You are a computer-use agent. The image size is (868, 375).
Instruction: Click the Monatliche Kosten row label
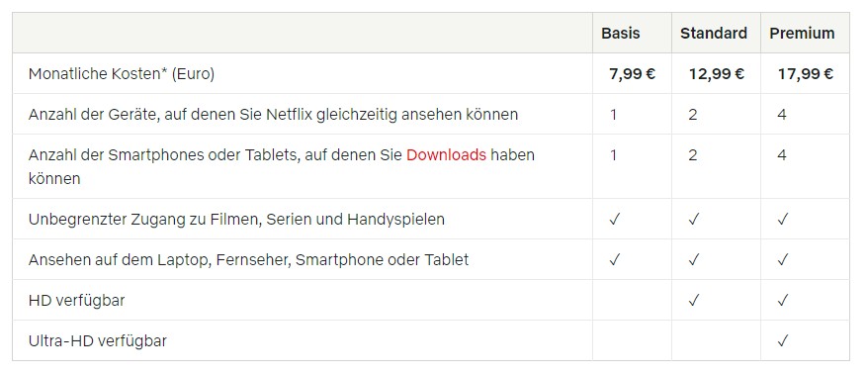(x=122, y=73)
